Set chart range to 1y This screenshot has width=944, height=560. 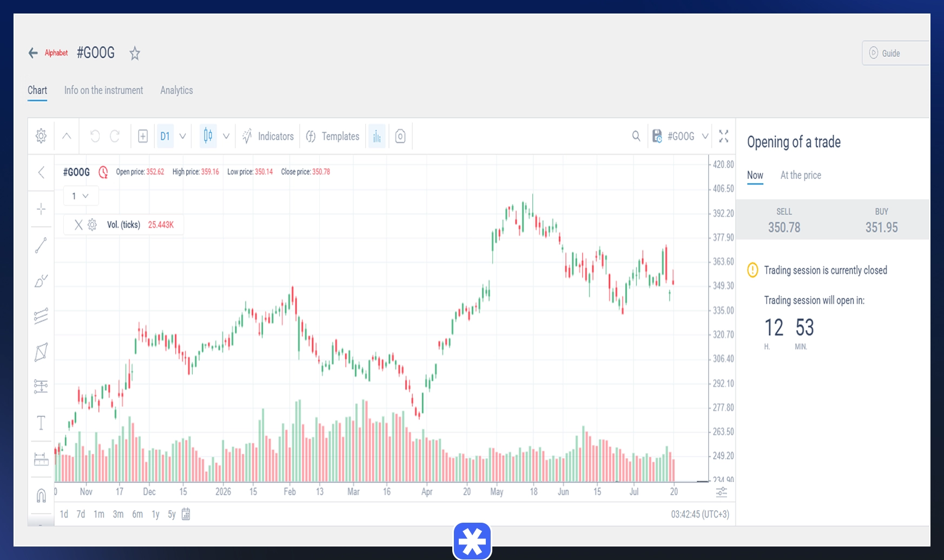pos(155,514)
